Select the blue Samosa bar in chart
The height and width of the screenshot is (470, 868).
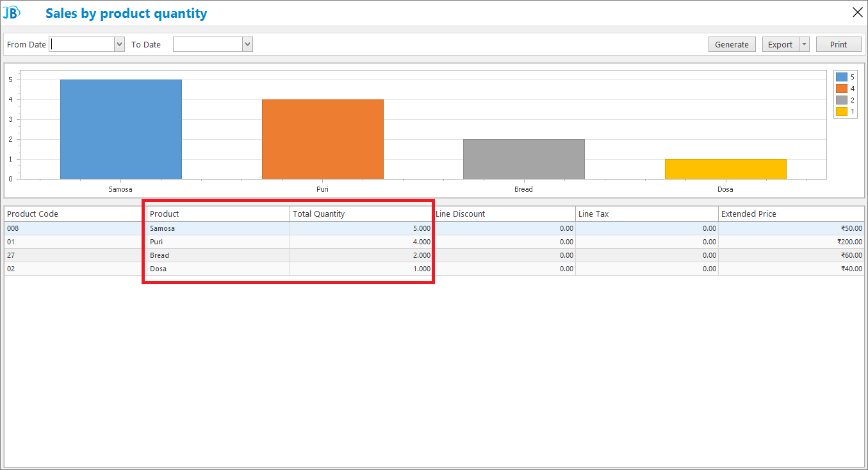pos(121,129)
